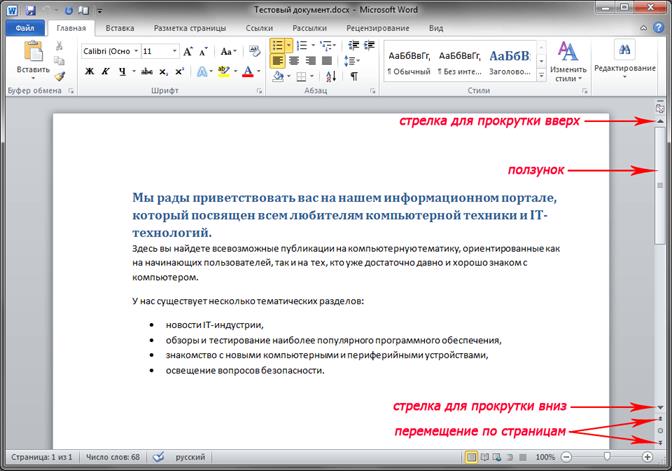Toggle italic formatting (К) button
The height and width of the screenshot is (471, 672).
click(x=105, y=71)
